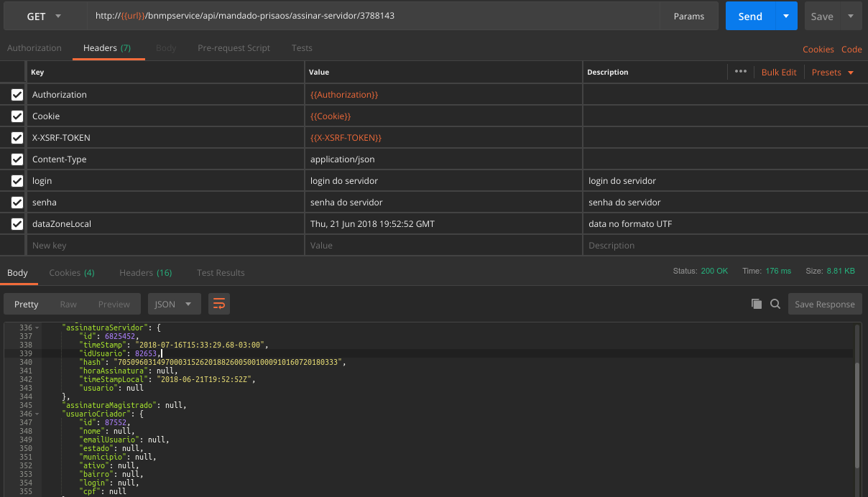
Task: Uncheck the Authorization header checkbox
Action: pos(17,95)
